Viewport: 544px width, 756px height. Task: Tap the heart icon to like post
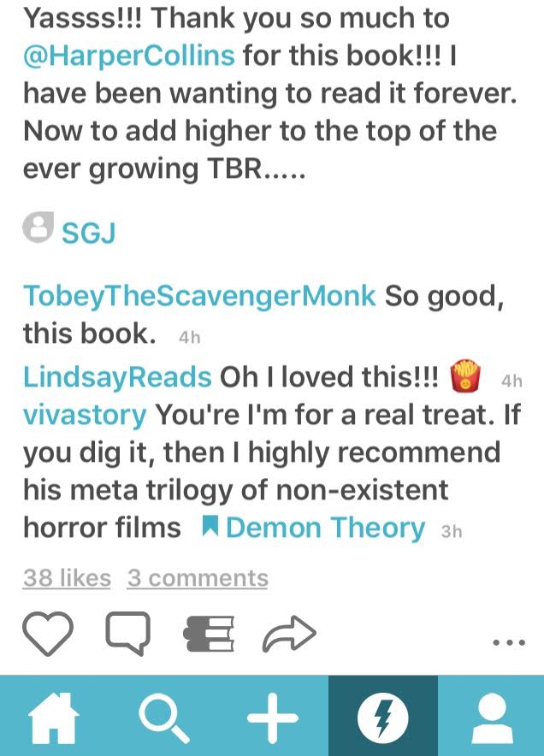coord(48,634)
